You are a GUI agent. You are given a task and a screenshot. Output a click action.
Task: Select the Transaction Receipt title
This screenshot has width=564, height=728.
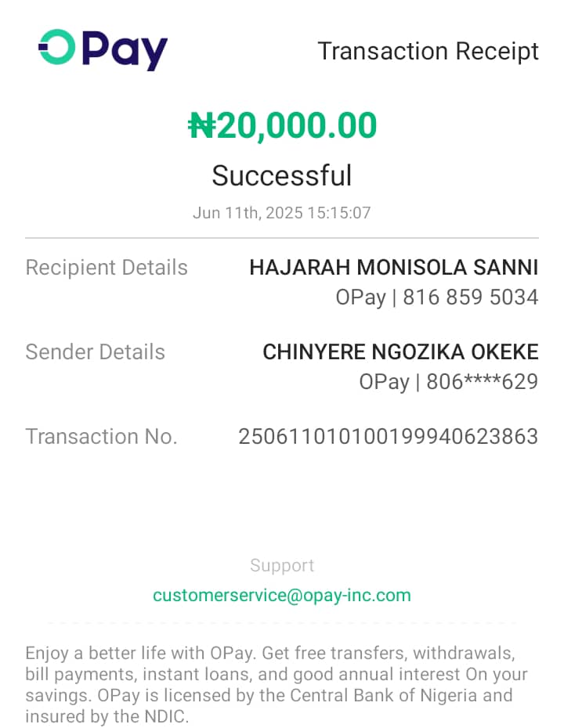(428, 51)
